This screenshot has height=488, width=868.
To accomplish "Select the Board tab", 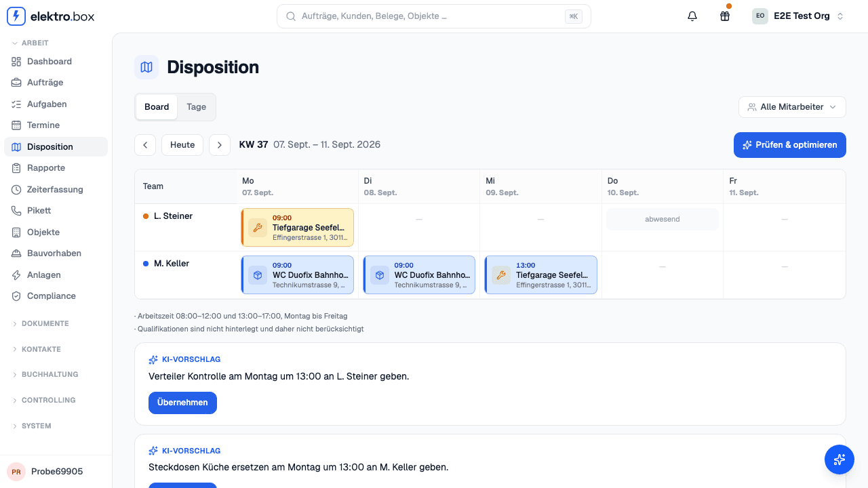I will point(157,107).
